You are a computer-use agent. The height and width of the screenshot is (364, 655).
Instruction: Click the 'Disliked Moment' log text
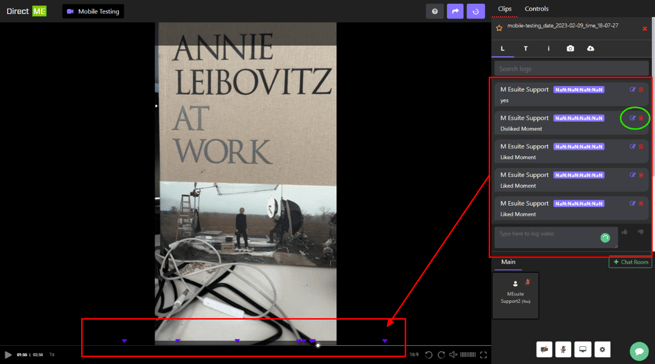521,129
